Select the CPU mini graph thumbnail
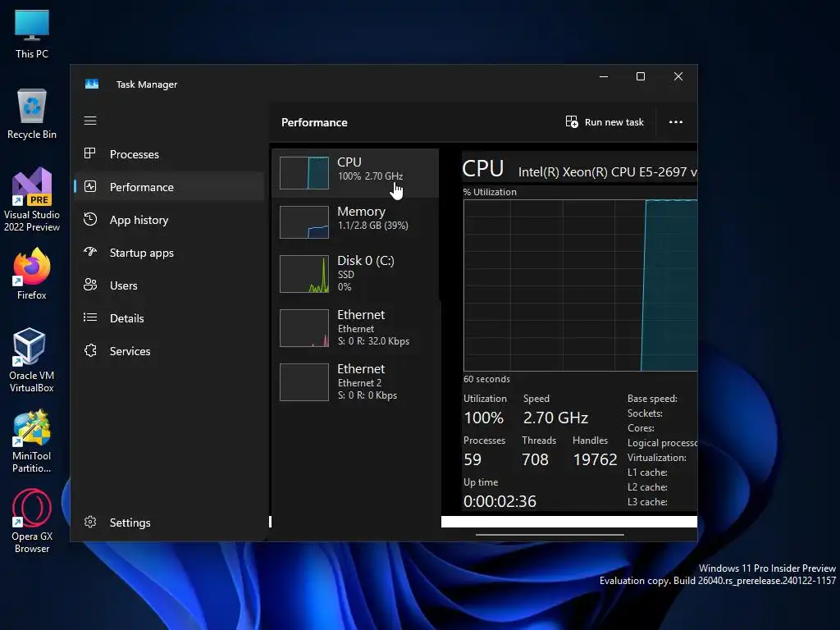 [x=304, y=172]
